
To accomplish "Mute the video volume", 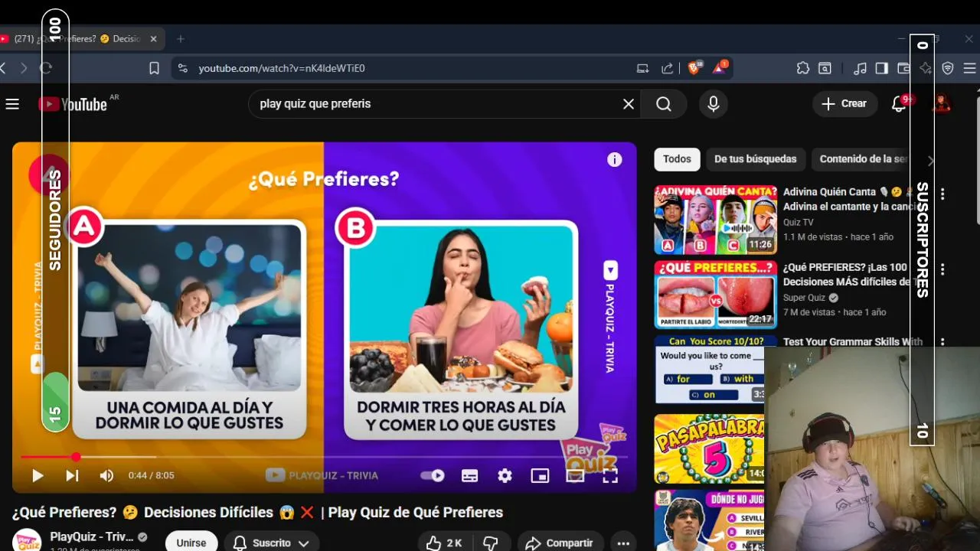I will (106, 476).
